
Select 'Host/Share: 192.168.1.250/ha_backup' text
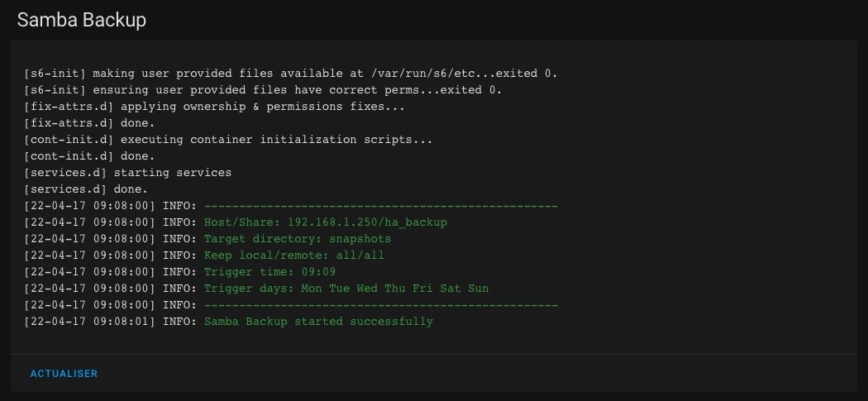(x=326, y=222)
